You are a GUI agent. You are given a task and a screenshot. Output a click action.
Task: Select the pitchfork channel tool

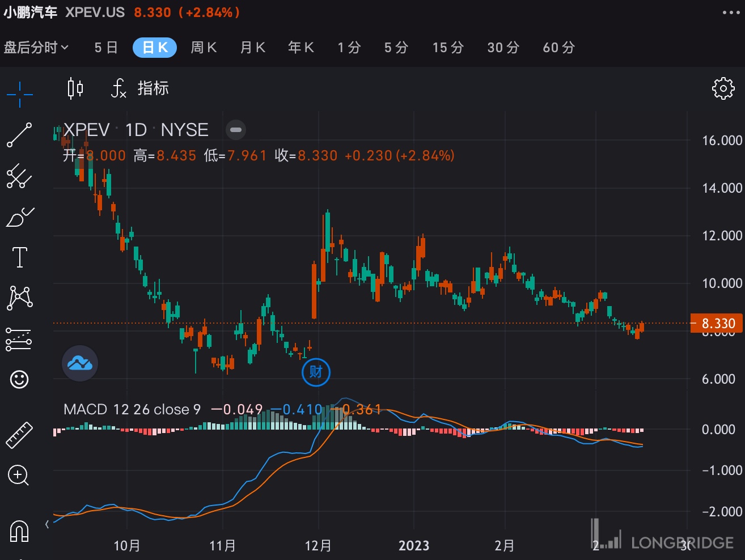19,176
